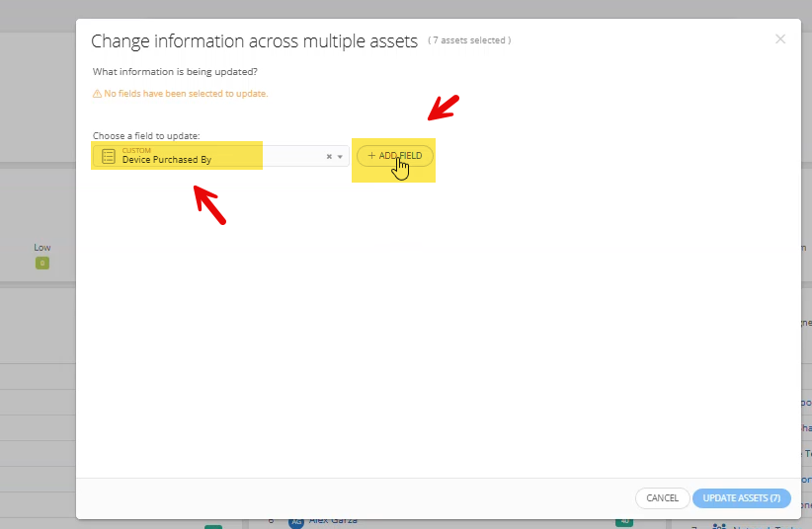Viewport: 812px width, 529px height.
Task: Clear the Device Purchased By selection
Action: pos(329,157)
